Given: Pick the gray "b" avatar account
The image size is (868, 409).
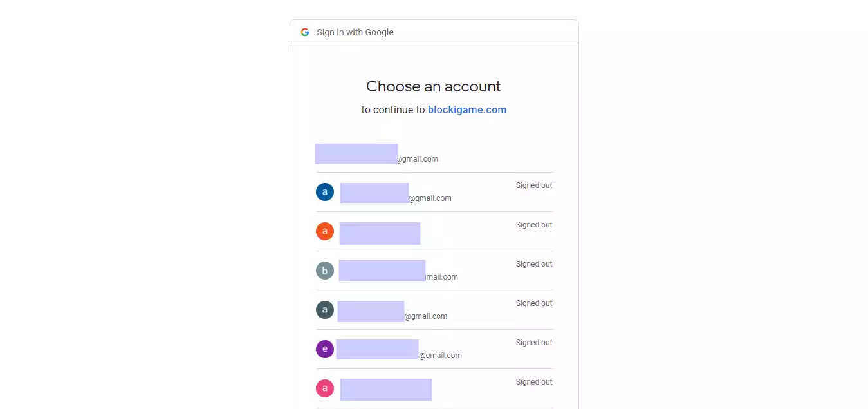Looking at the screenshot, I should click(x=325, y=271).
